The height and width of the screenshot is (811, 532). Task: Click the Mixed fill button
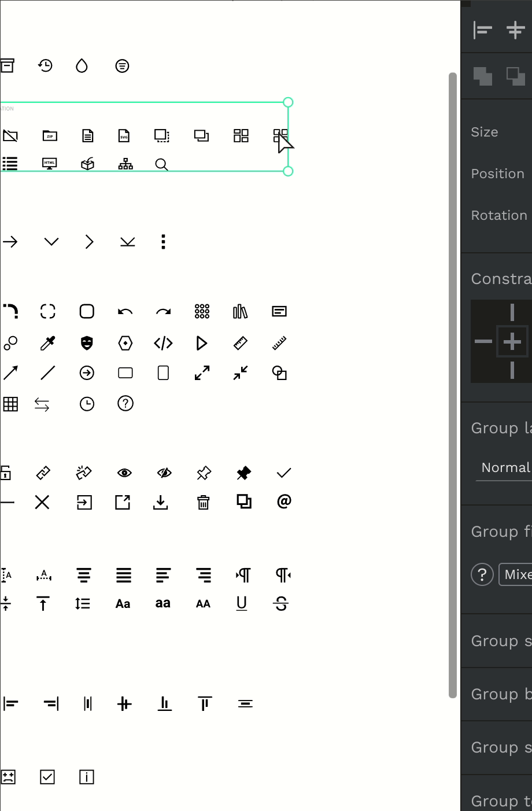coord(515,574)
